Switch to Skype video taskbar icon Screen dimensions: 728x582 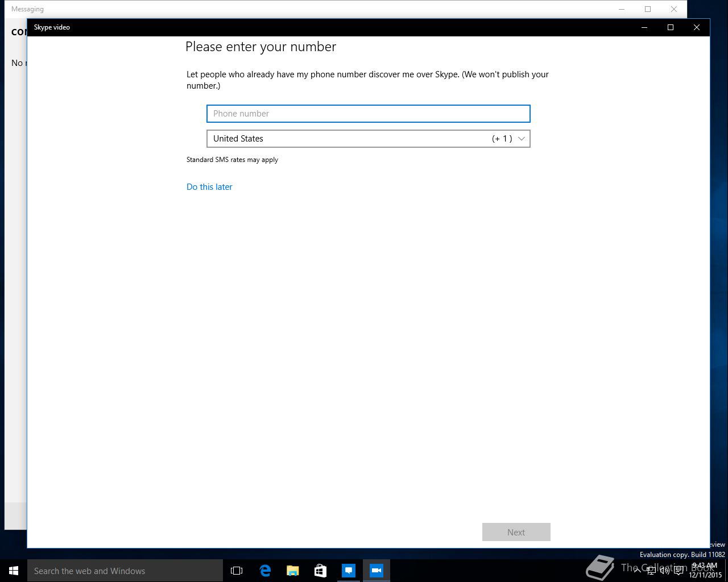[x=377, y=571]
